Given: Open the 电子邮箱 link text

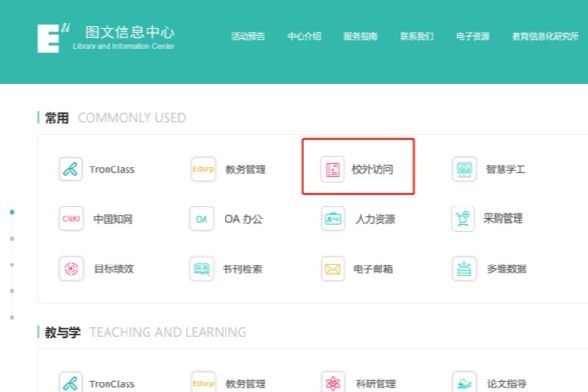Looking at the screenshot, I should pyautogui.click(x=373, y=269).
